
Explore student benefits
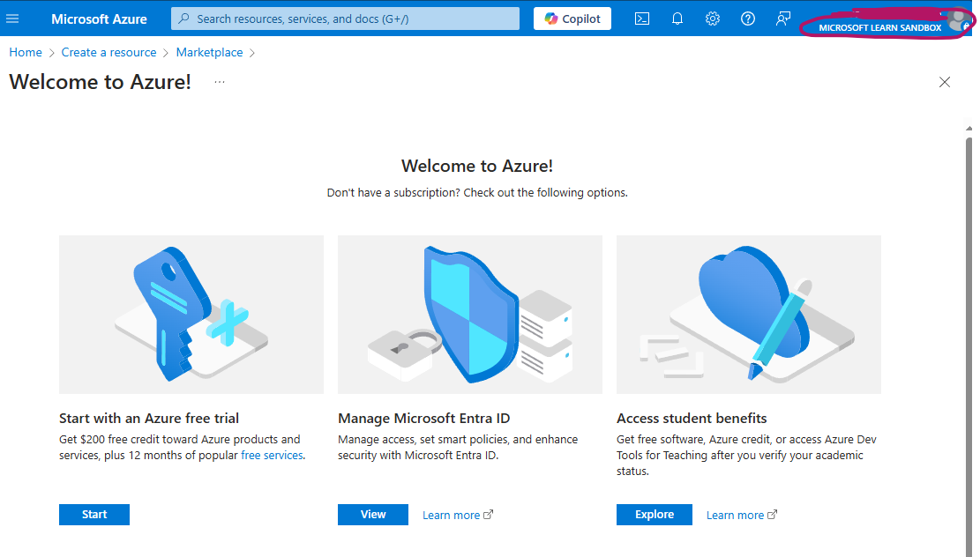655,515
